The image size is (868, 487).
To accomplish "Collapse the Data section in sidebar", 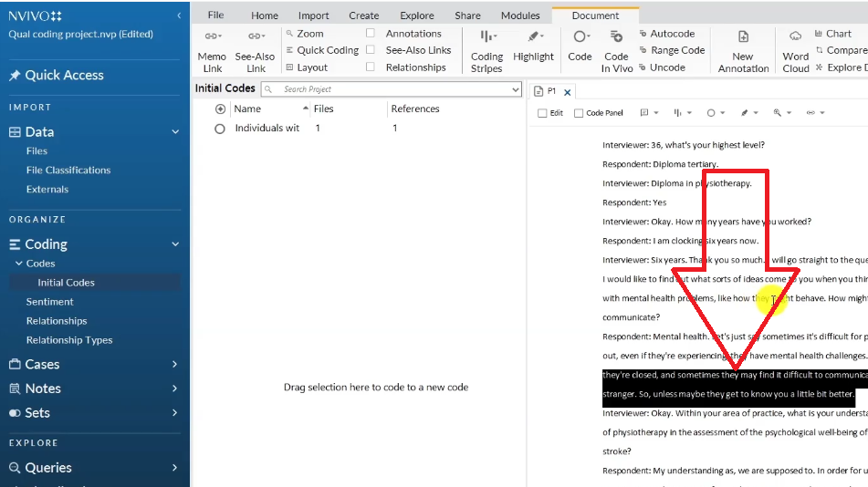I will tap(175, 132).
